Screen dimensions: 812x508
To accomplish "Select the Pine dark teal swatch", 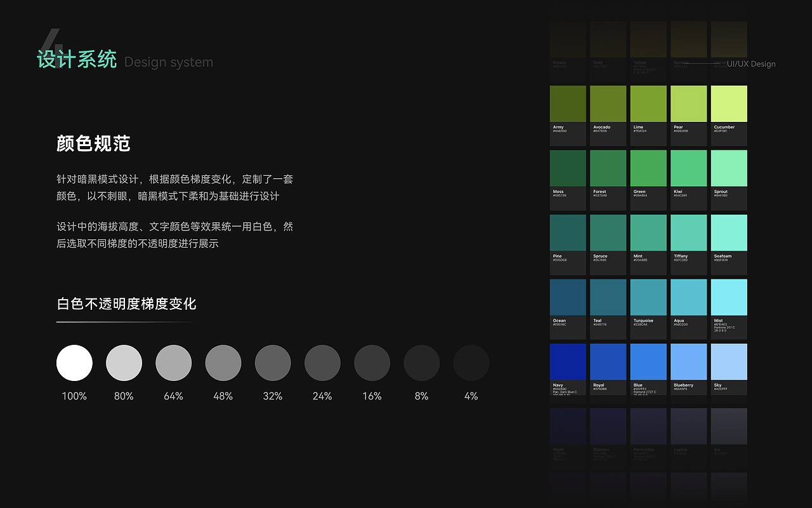I will pyautogui.click(x=568, y=232).
